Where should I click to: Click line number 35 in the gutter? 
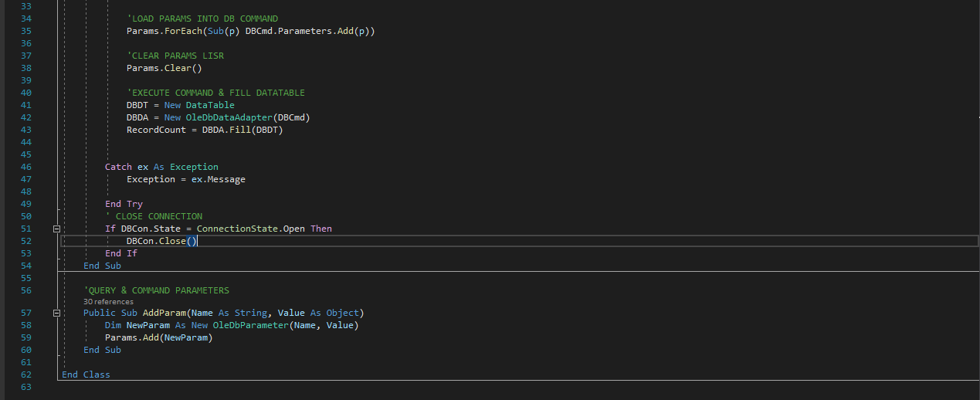coord(26,31)
